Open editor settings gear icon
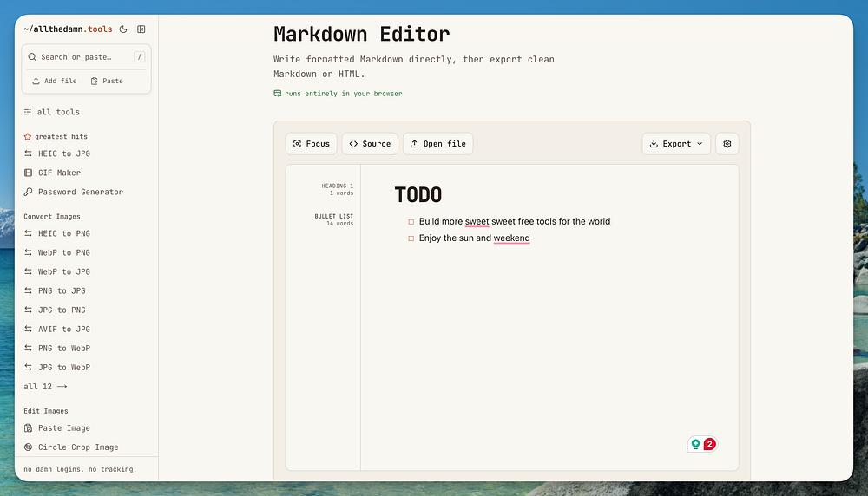The height and width of the screenshot is (496, 868). pyautogui.click(x=727, y=144)
